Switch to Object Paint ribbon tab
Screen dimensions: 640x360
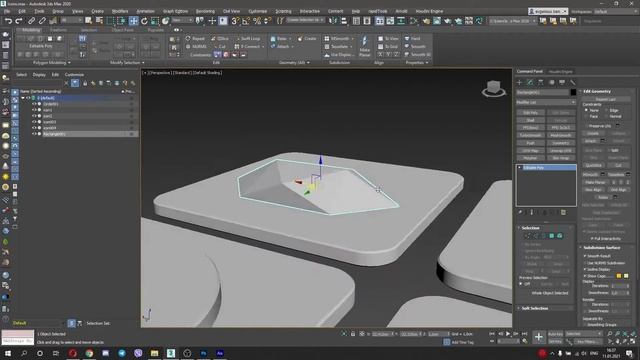pyautogui.click(x=122, y=30)
